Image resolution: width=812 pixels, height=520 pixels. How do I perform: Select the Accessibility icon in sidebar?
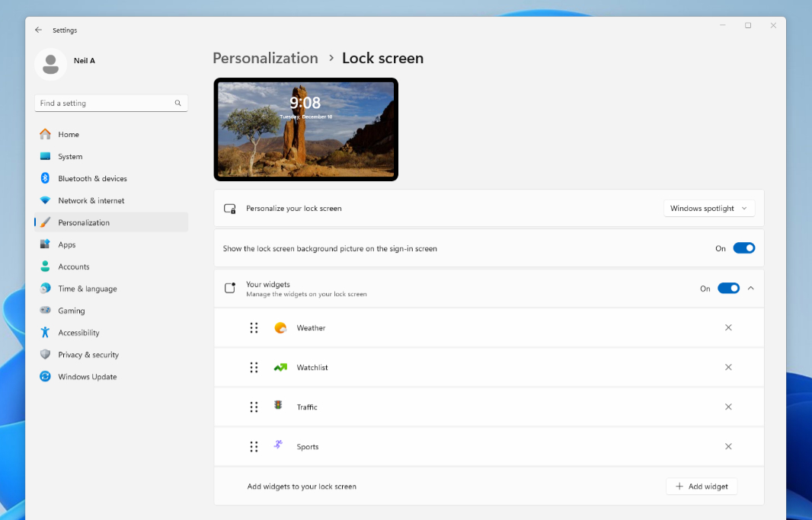tap(45, 333)
